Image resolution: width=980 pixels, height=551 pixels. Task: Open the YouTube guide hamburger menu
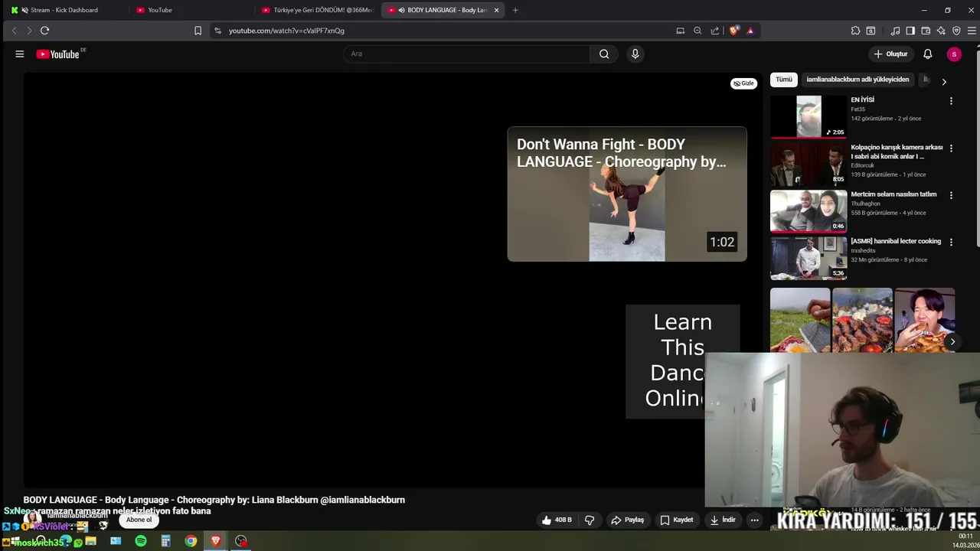pos(20,54)
